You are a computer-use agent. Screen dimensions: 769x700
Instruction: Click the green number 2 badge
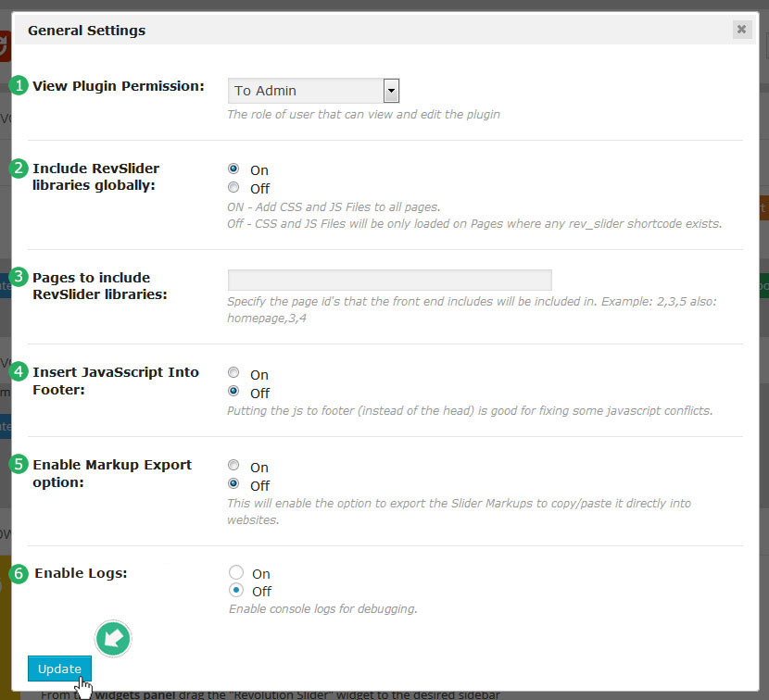click(19, 169)
